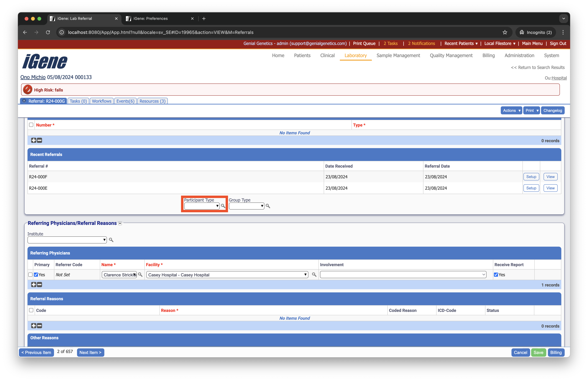
Task: Add a row to Referring Physicians
Action: (34, 285)
